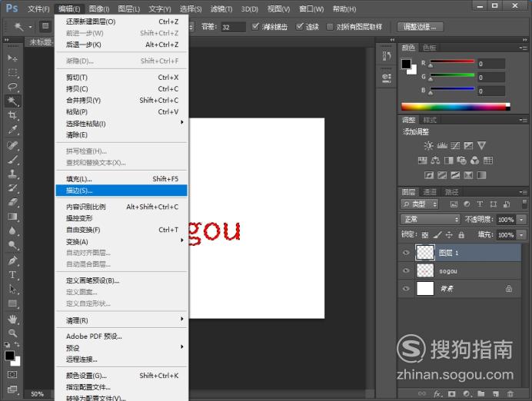Expand 变换(A) submenu
The image size is (532, 401).
click(x=121, y=241)
